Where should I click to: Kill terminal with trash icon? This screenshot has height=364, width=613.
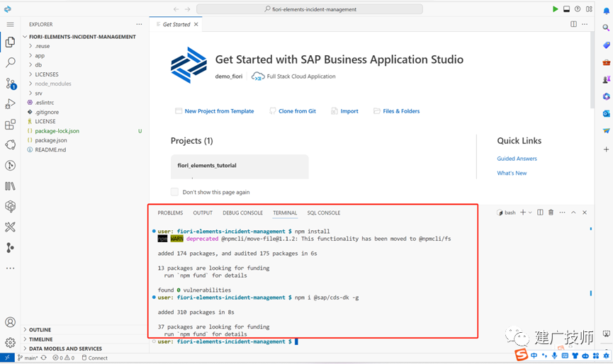[x=551, y=212]
